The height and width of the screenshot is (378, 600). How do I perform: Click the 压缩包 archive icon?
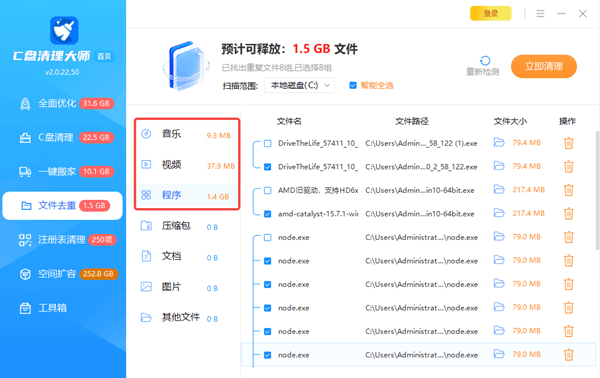(x=146, y=225)
